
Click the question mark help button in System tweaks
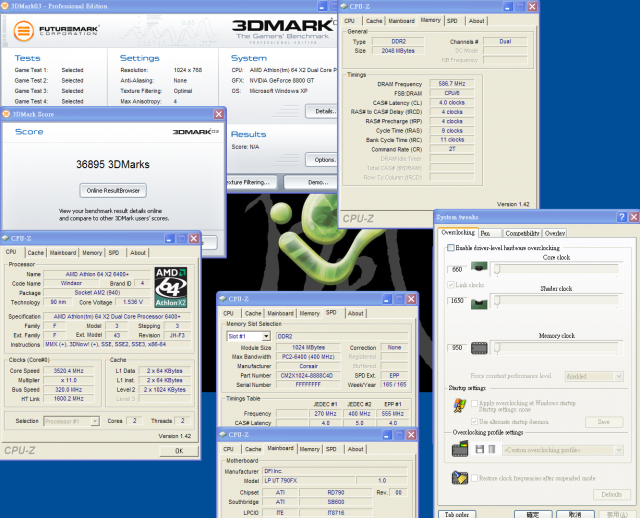(621, 217)
